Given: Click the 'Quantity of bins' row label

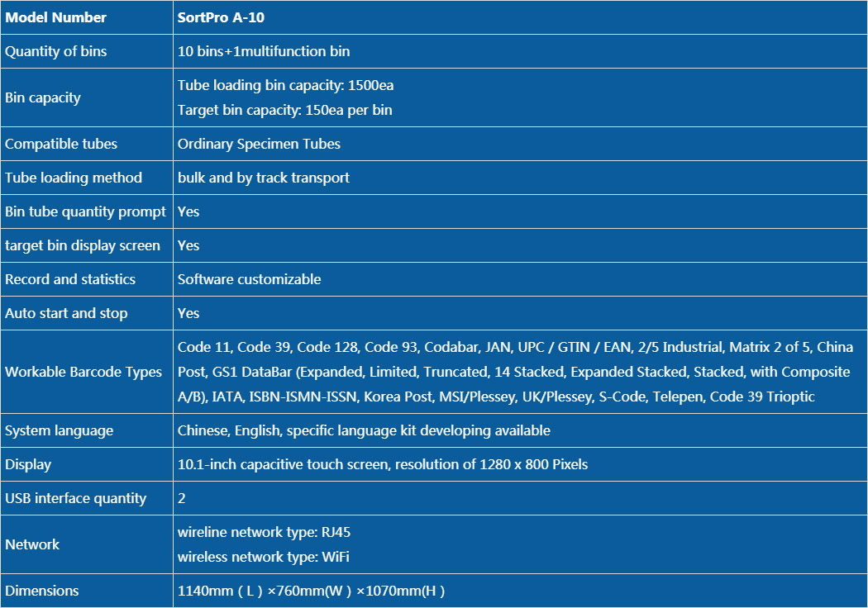Looking at the screenshot, I should [56, 51].
